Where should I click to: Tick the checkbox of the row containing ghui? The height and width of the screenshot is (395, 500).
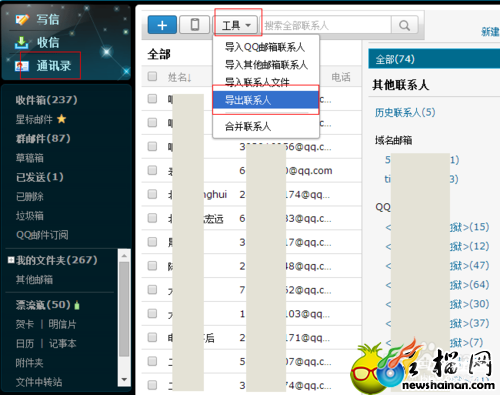pos(152,194)
